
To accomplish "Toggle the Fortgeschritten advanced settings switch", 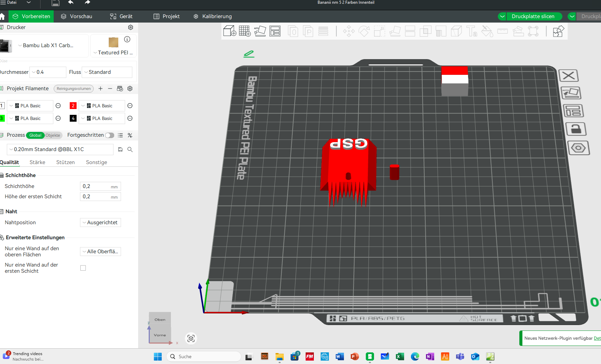I will (109, 135).
